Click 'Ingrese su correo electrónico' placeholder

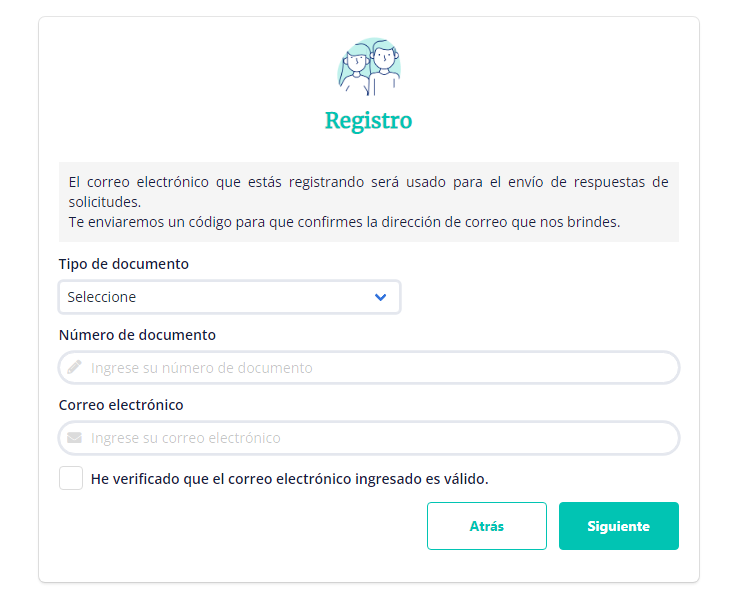(x=186, y=438)
